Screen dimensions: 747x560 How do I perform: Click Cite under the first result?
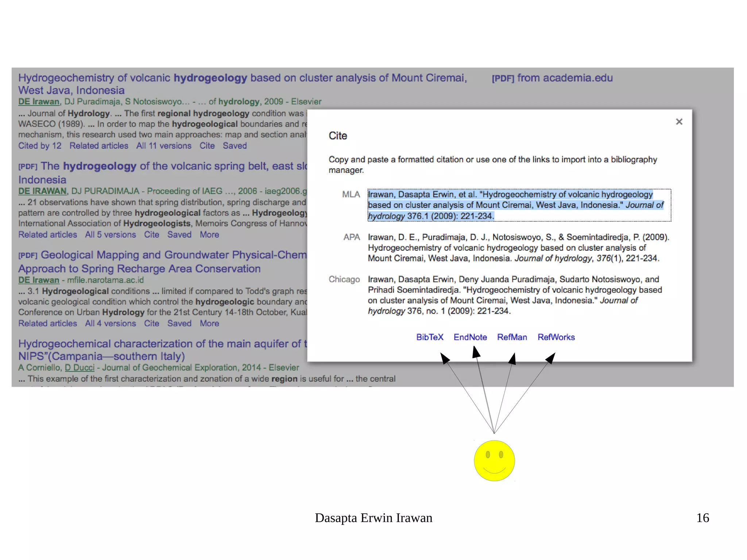click(x=207, y=146)
